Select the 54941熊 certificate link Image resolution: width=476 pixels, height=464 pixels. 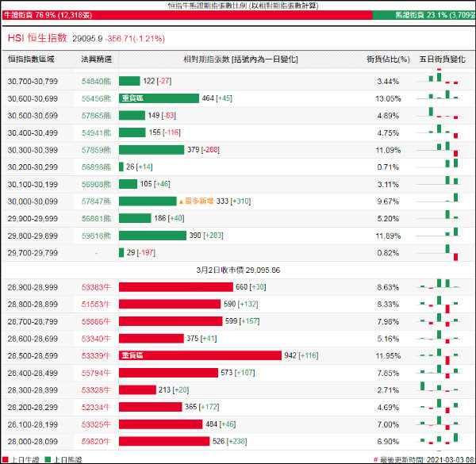click(96, 133)
